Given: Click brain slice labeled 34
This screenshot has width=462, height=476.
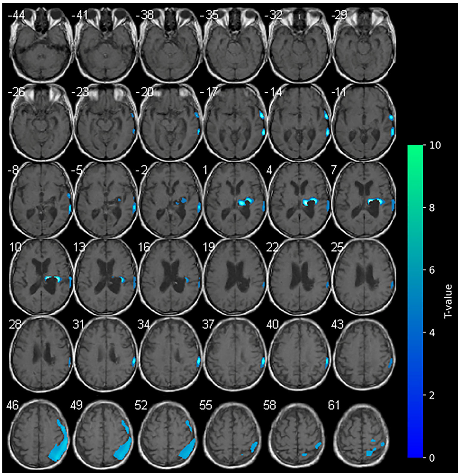Looking at the screenshot, I should click(171, 355).
